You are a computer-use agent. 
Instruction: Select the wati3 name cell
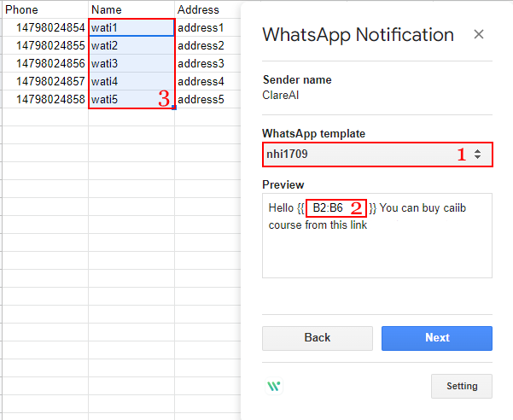131,63
